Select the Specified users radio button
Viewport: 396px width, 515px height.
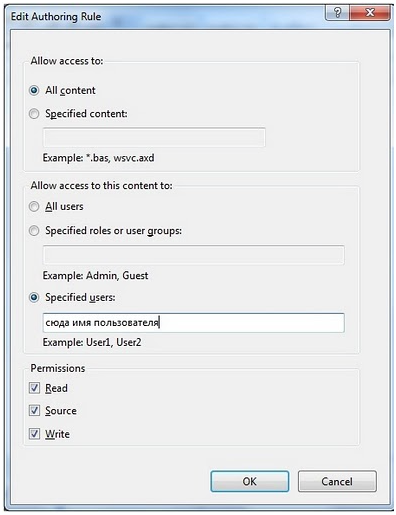pyautogui.click(x=34, y=297)
